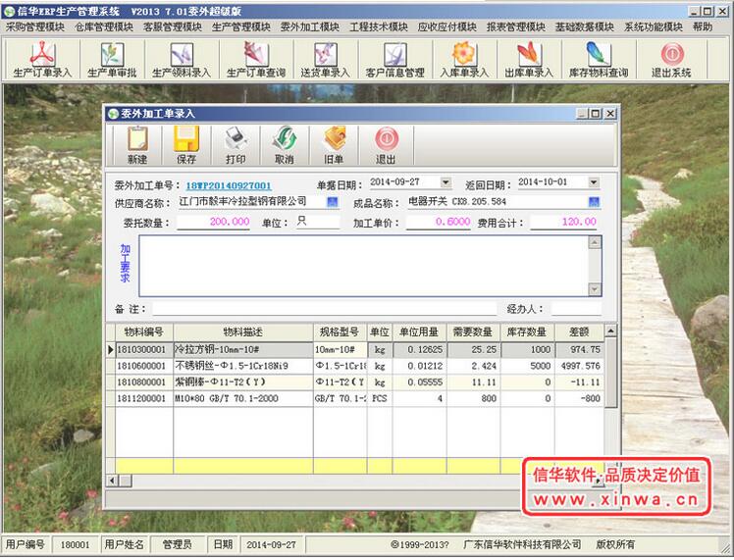
Task: Open the 生产管理模块 menu
Action: click(x=241, y=27)
